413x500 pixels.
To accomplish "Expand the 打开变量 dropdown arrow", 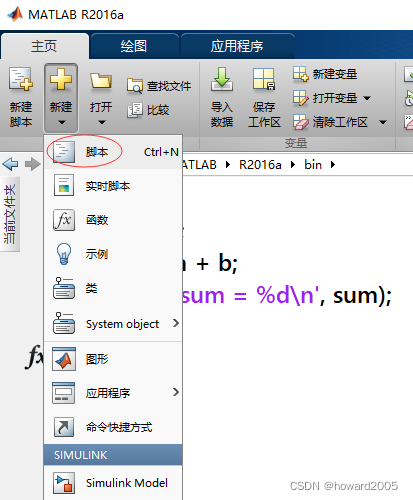I will coord(367,98).
